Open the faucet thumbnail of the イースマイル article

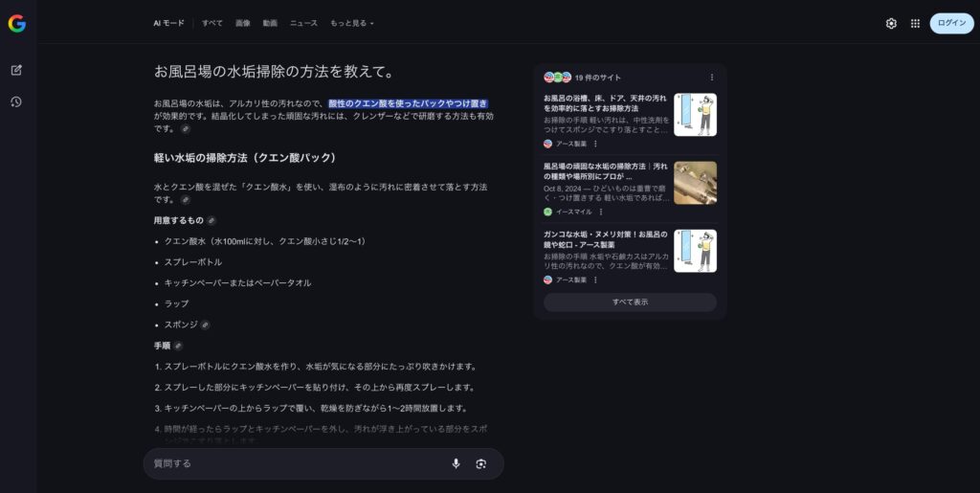pos(695,183)
